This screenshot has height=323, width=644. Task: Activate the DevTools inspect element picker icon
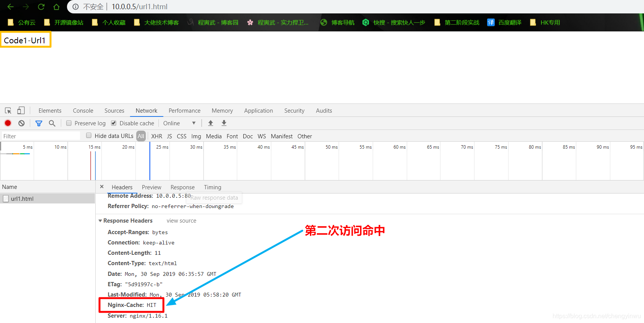[8, 111]
